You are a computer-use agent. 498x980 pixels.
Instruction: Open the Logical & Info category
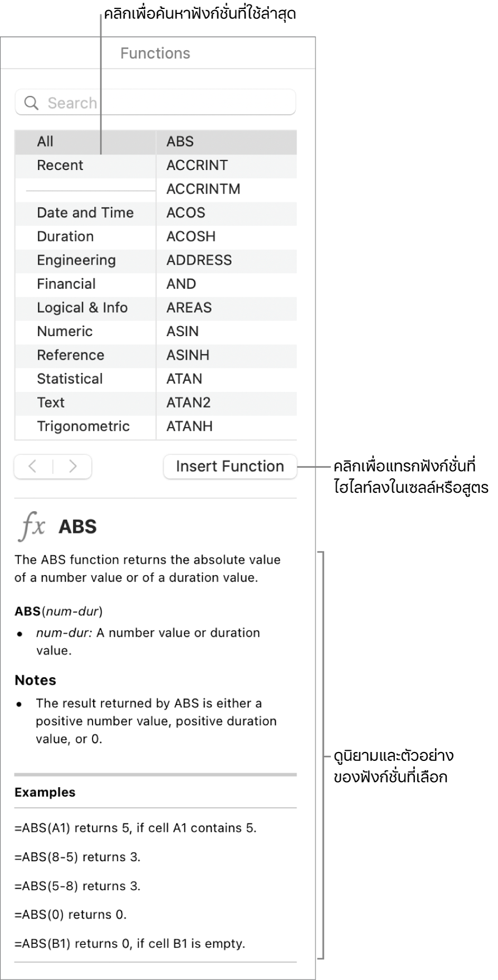coord(82,308)
